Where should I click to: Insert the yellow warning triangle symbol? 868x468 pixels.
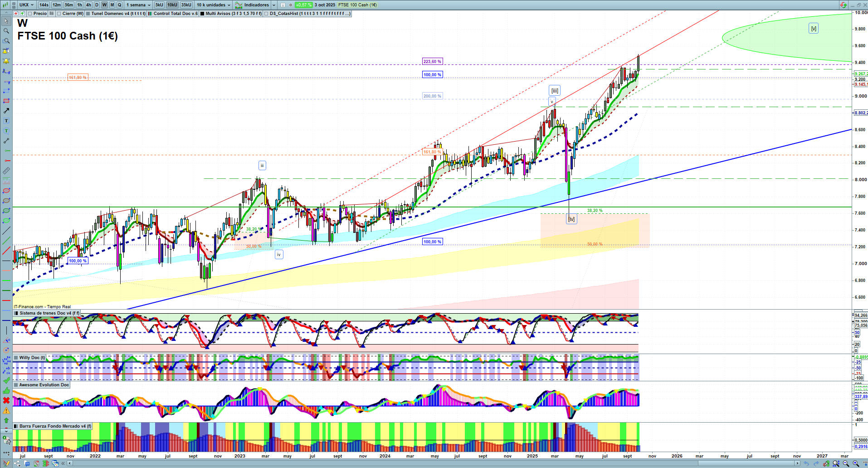click(6, 410)
